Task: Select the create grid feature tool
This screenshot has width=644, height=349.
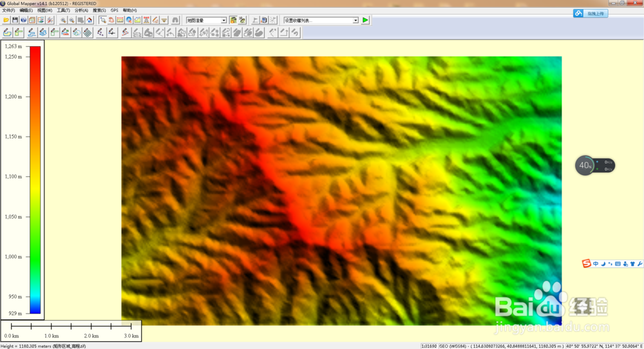Action: coord(88,32)
